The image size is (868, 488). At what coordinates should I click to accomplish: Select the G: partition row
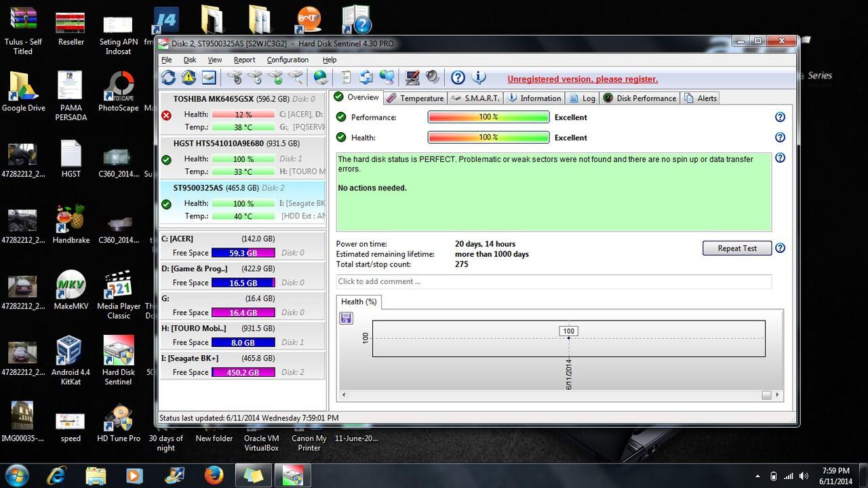242,306
